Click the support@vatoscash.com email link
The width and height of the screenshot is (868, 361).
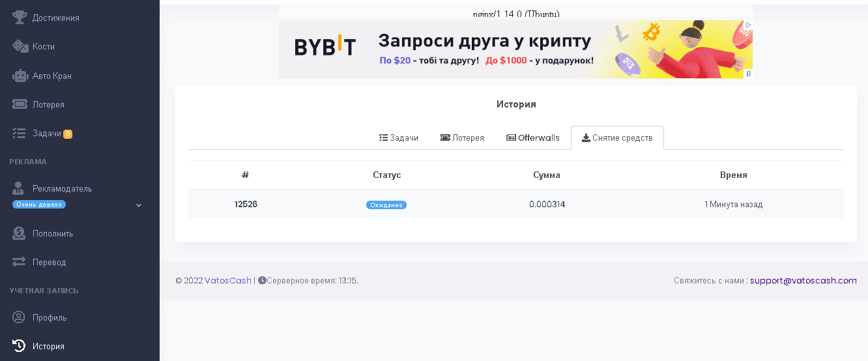[803, 281]
